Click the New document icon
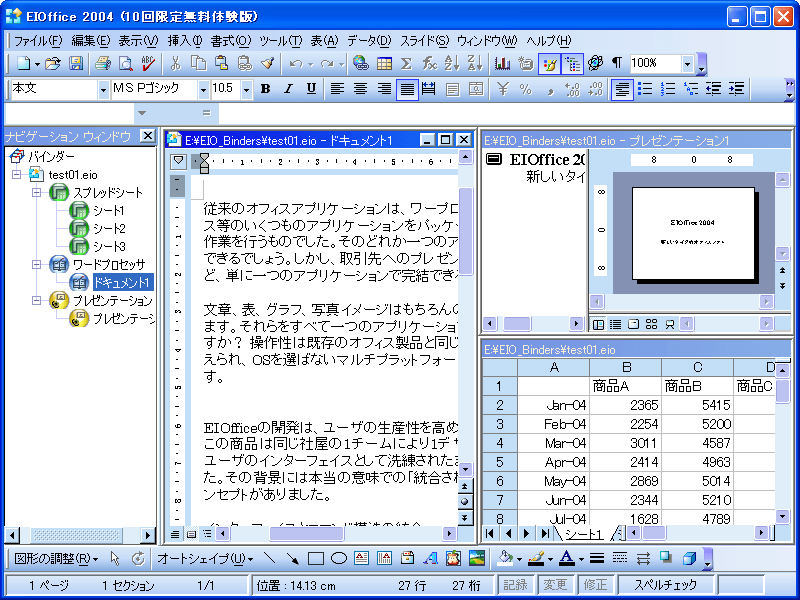Viewport: 800px width, 600px height. pyautogui.click(x=23, y=63)
